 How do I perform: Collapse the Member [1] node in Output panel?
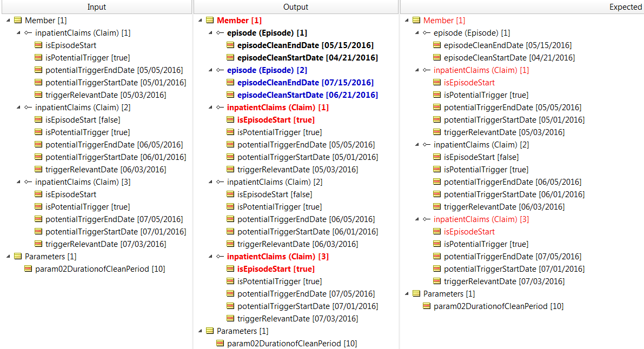tap(200, 20)
